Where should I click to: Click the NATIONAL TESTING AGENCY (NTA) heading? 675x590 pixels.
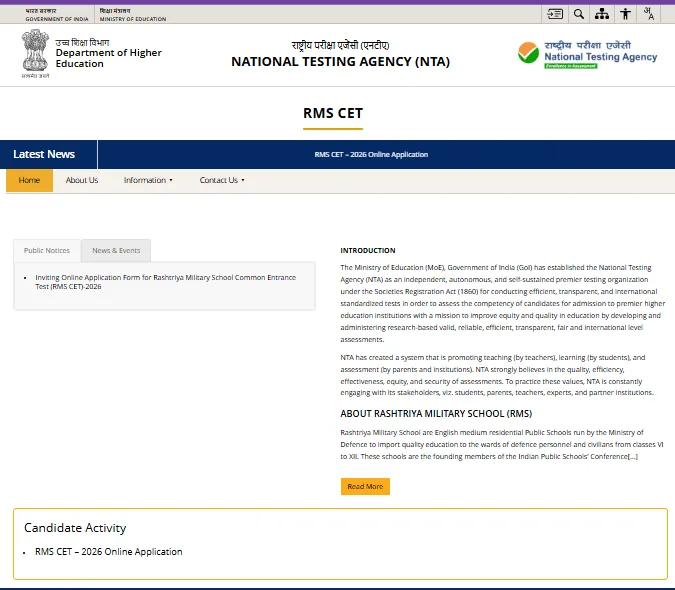[x=341, y=62]
